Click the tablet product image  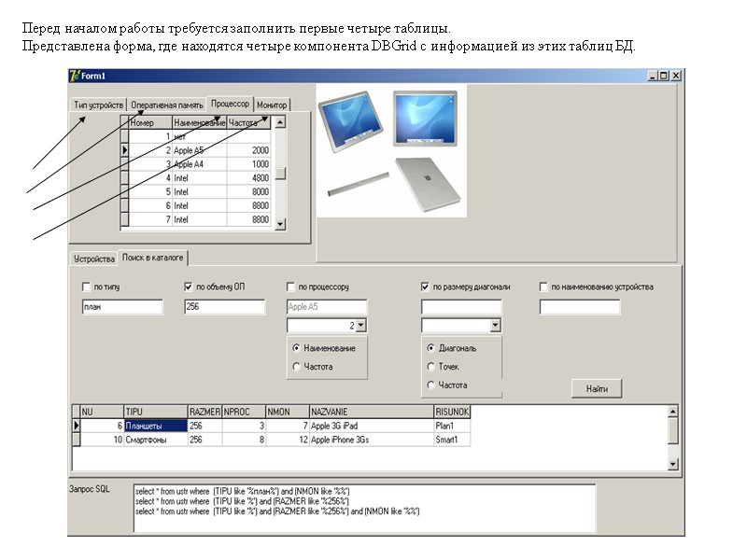[x=391, y=151]
